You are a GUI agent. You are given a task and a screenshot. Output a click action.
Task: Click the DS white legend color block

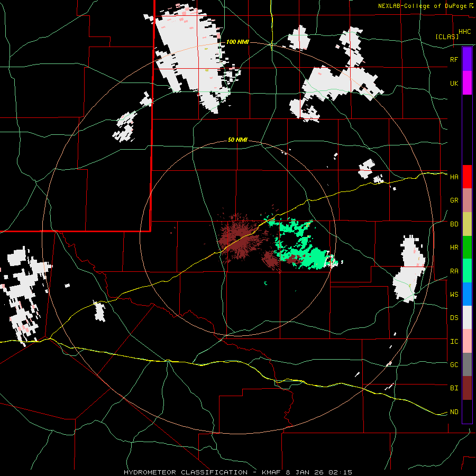467,317
